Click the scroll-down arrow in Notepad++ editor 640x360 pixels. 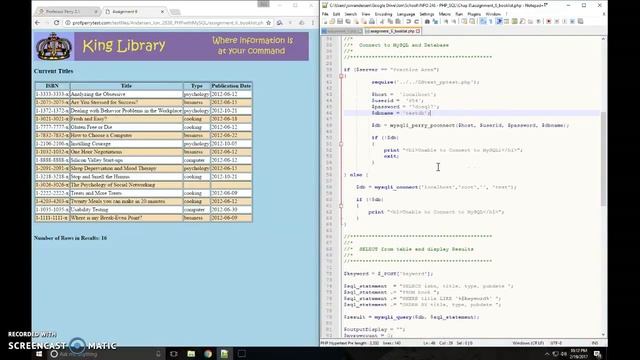[x=603, y=335]
